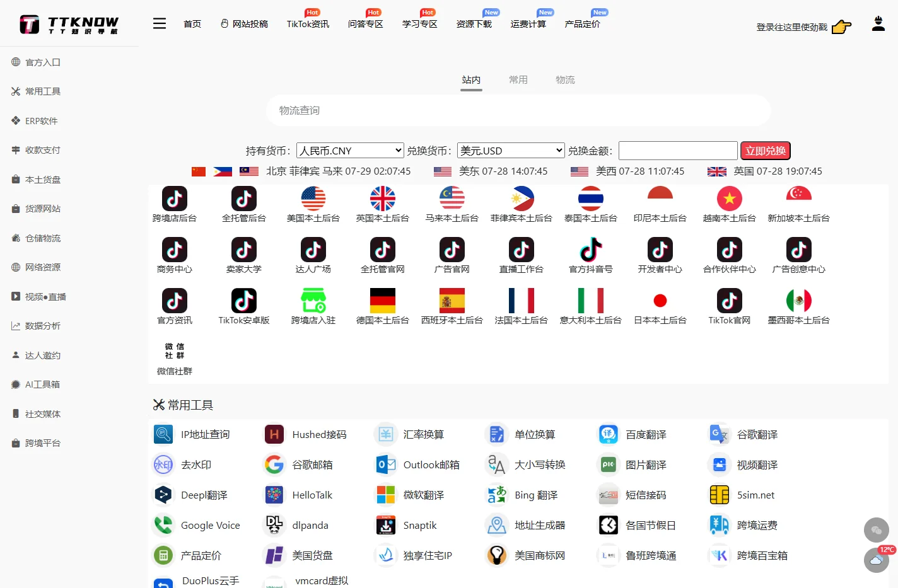
Task: Open the 学习专区 nav item
Action: pos(420,24)
